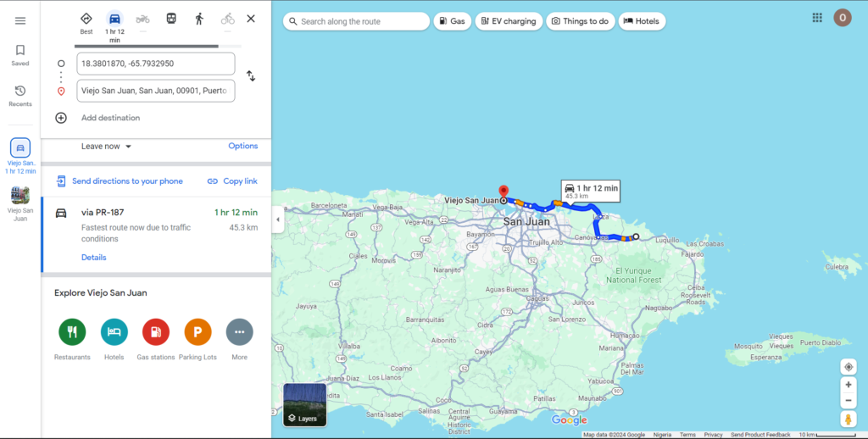Open the Layers map thumbnail
The image size is (868, 439).
pos(304,405)
